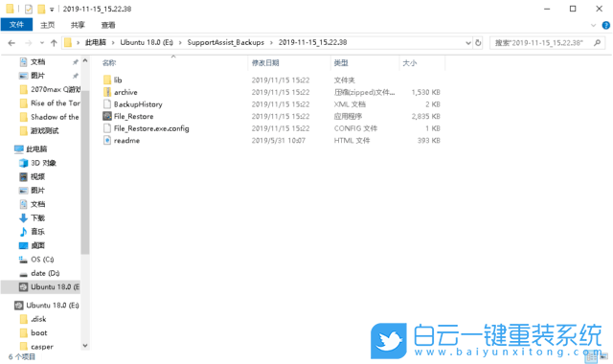Click navigation pane scroll down arrow
Image resolution: width=613 pixels, height=364 pixels.
(85, 346)
